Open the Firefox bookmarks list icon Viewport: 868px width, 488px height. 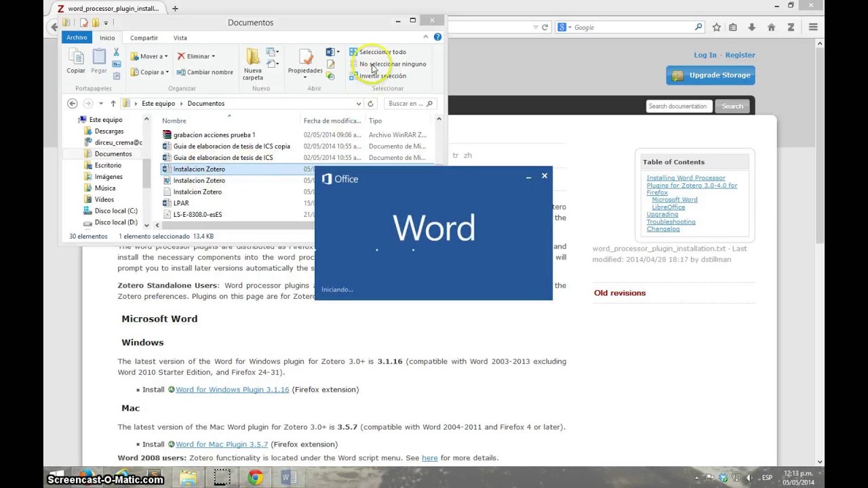[733, 27]
